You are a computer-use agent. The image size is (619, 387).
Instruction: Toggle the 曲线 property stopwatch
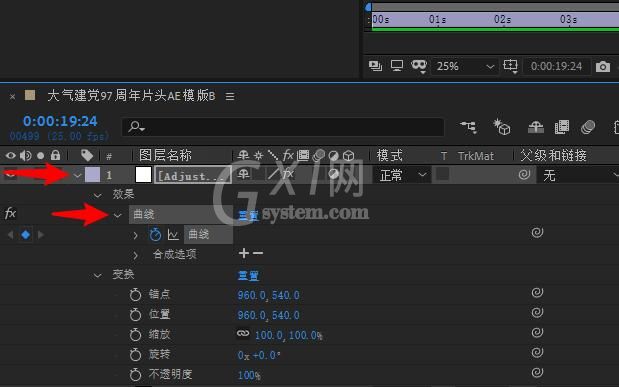click(x=155, y=234)
